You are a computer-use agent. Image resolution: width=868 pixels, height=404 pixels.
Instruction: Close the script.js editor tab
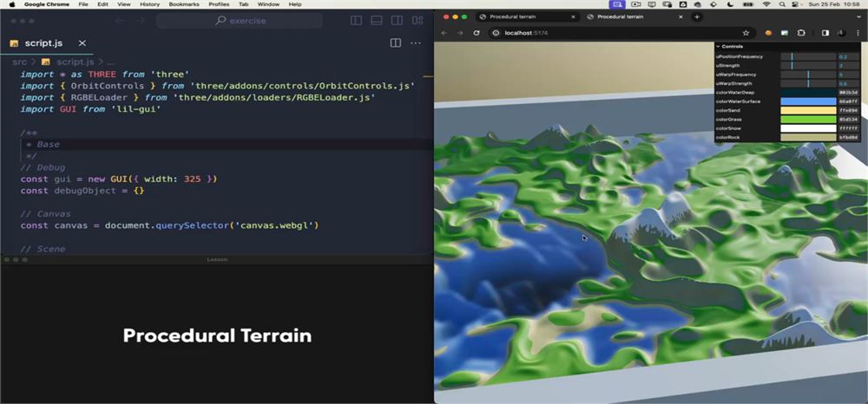coord(82,43)
